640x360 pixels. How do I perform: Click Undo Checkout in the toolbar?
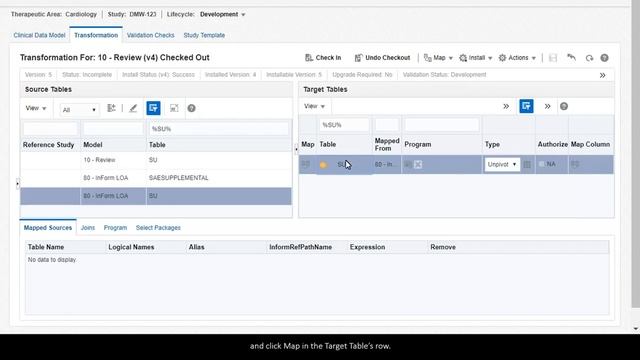(382, 58)
